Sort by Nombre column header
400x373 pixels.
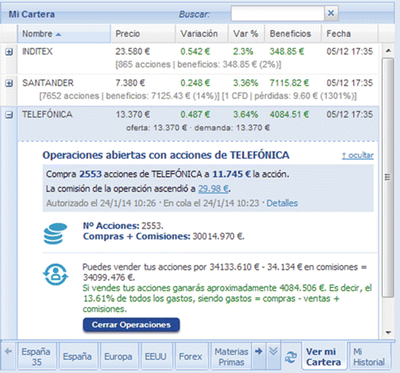(64, 34)
